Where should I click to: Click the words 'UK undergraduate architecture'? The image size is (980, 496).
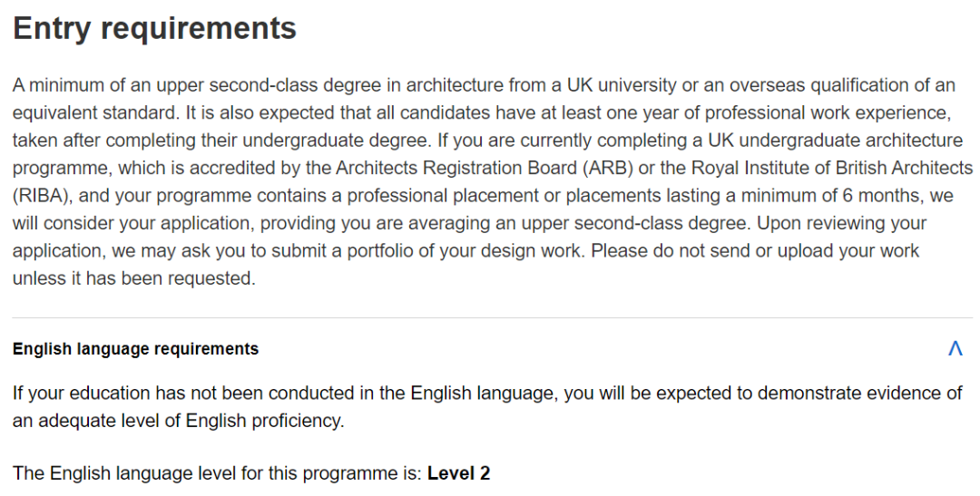coord(836,140)
